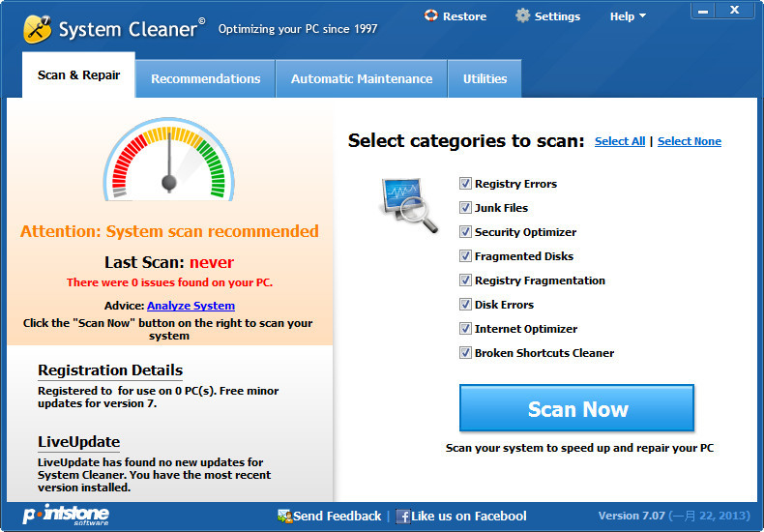Switch to the Recommendations tab
Image resolution: width=764 pixels, height=532 pixels.
pyautogui.click(x=206, y=78)
